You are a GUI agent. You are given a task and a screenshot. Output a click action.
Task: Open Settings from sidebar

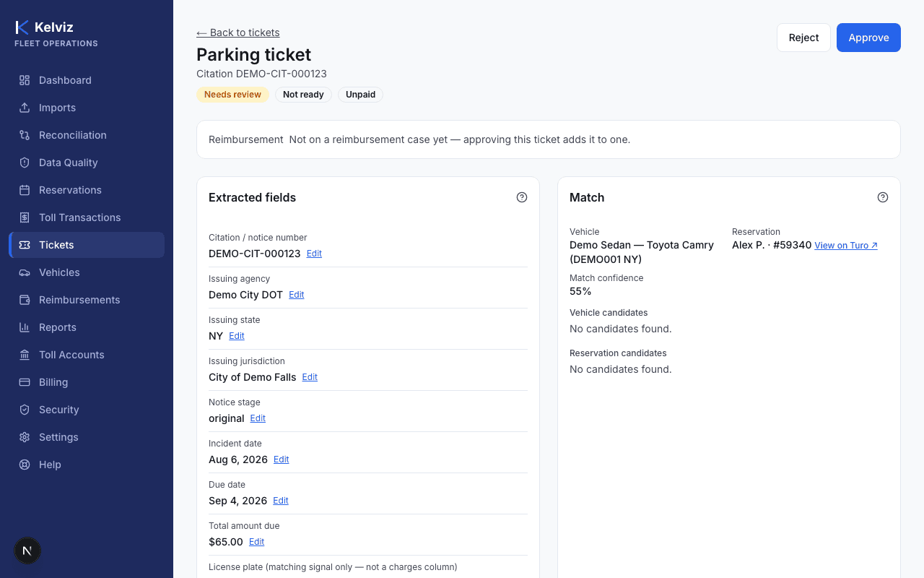(x=87, y=437)
